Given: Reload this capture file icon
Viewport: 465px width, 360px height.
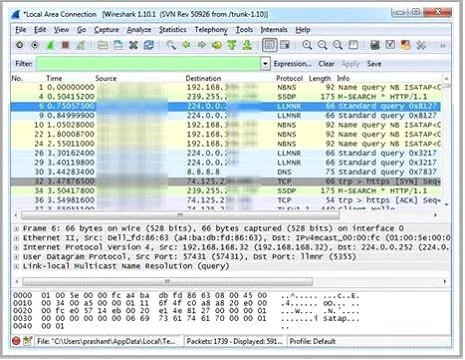Looking at the screenshot, I should [x=149, y=45].
